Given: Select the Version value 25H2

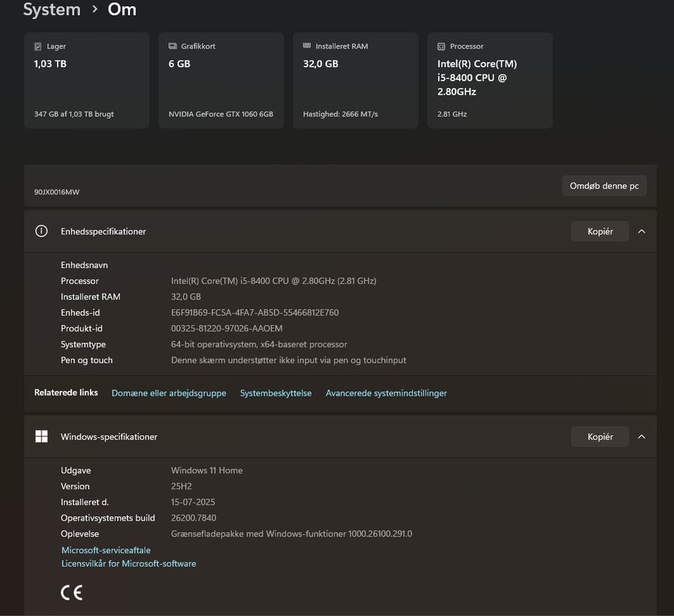Looking at the screenshot, I should point(181,486).
